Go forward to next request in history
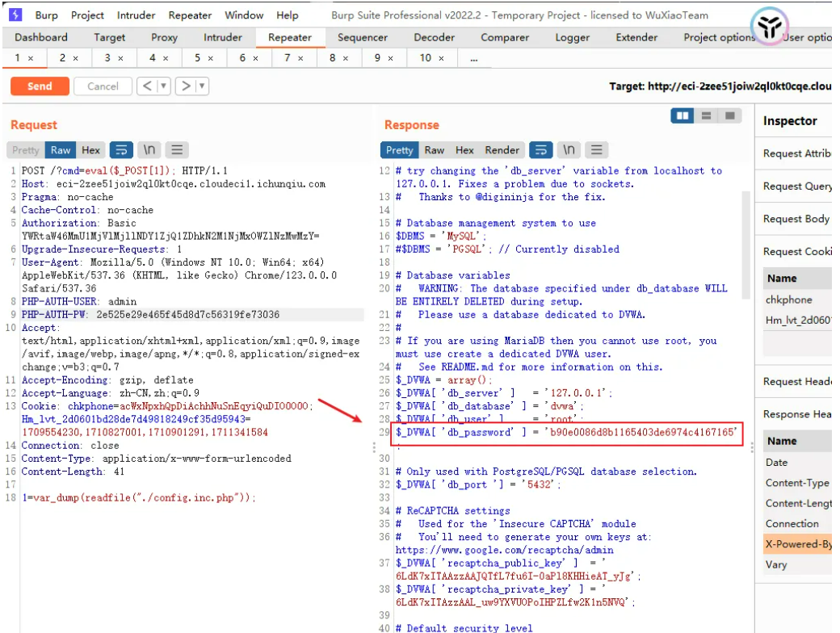The image size is (840, 633). [186, 86]
